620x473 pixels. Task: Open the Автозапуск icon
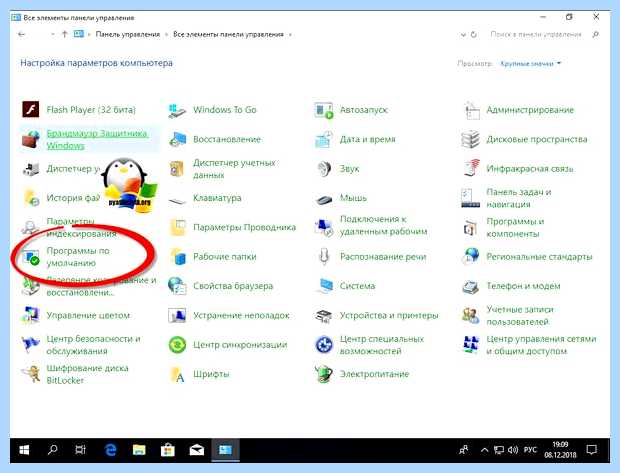[x=323, y=110]
